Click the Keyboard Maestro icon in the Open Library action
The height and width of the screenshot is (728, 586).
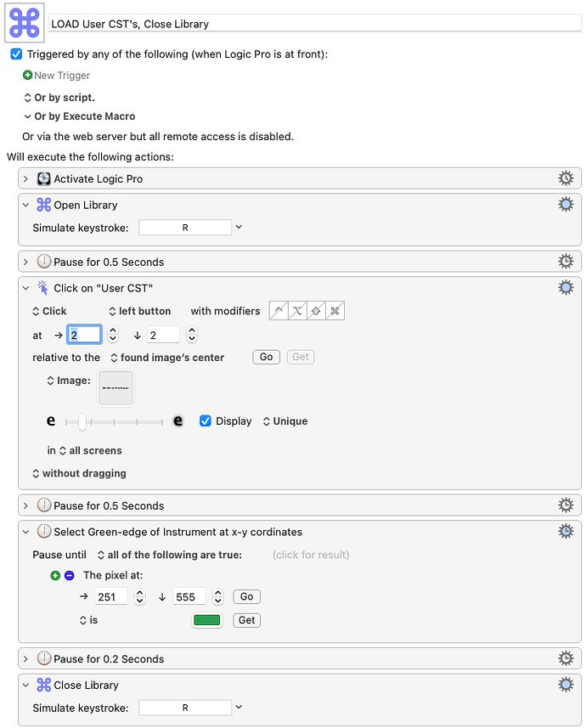click(x=42, y=205)
